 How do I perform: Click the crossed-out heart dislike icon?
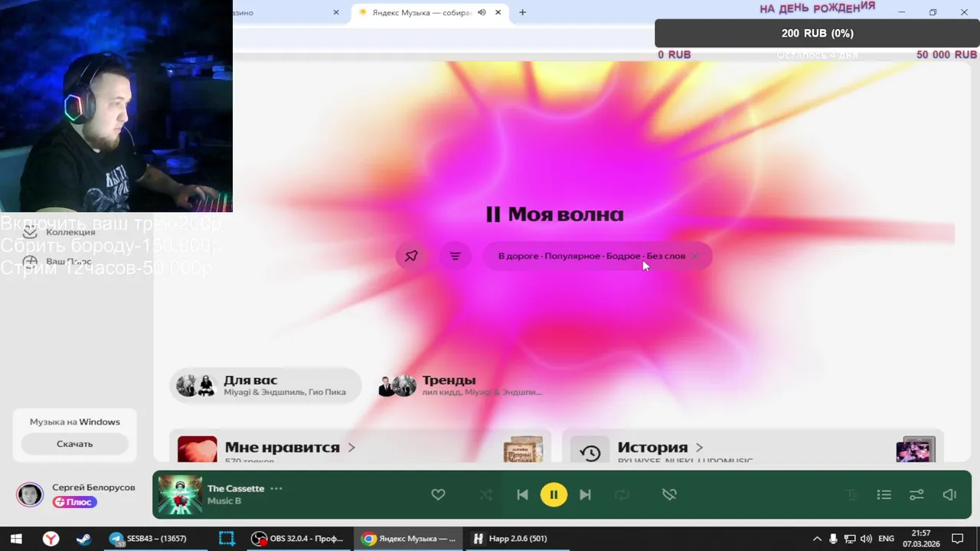(669, 494)
